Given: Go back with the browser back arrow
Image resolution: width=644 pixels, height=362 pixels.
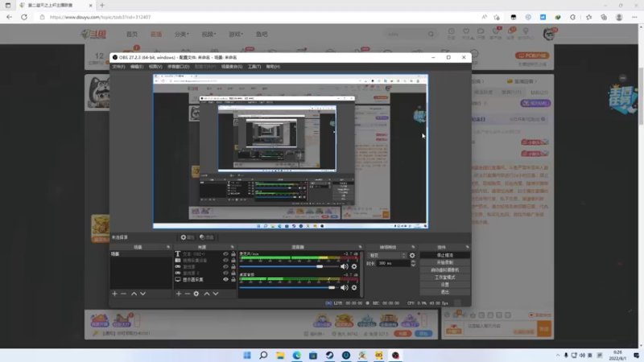Looking at the screenshot, I should coord(9,17).
